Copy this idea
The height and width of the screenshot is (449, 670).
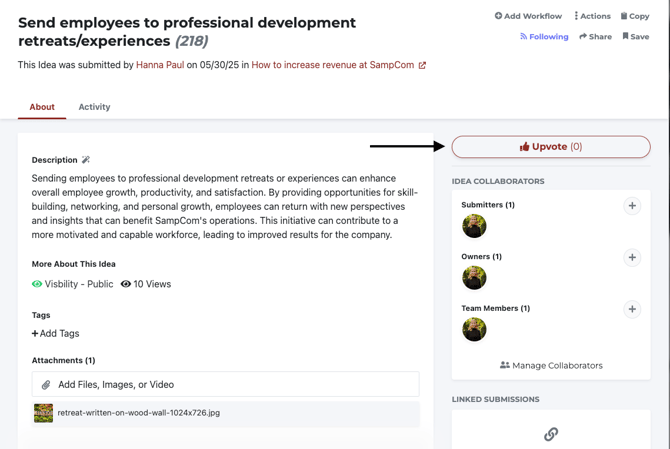click(x=635, y=16)
